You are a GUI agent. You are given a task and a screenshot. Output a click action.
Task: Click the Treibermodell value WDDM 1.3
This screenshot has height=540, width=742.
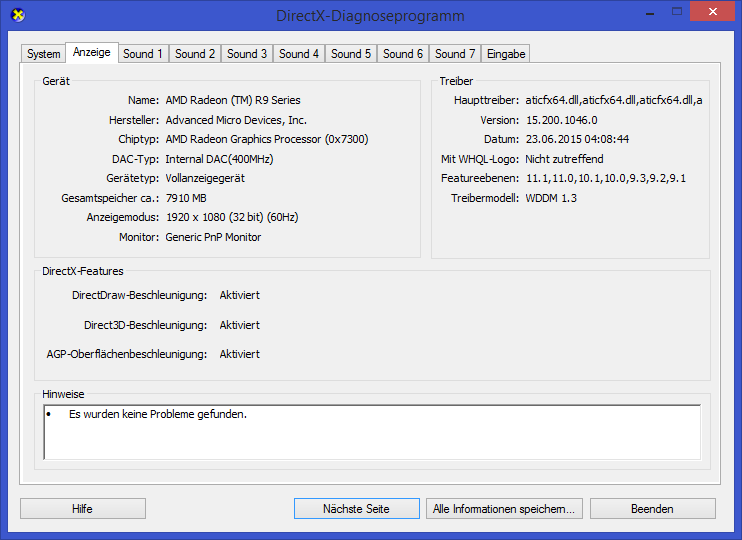point(551,198)
